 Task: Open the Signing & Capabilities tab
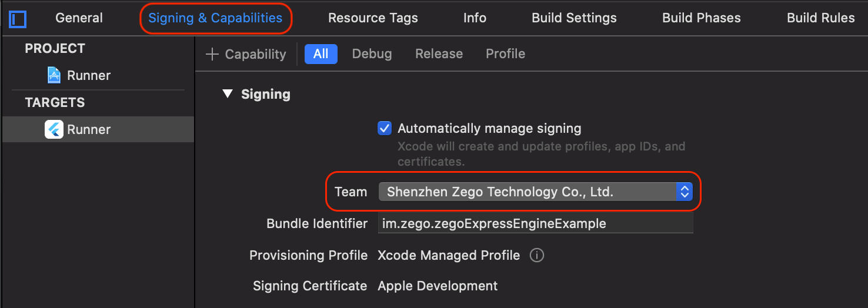215,18
